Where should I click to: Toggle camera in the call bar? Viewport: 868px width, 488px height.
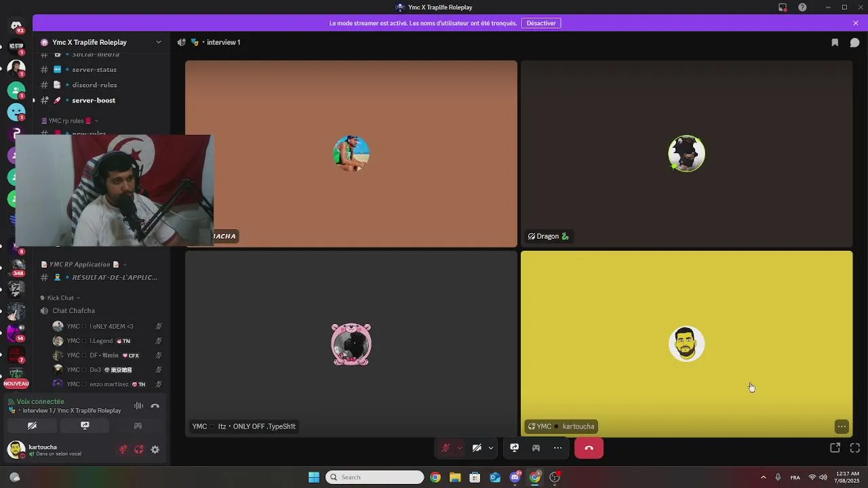(477, 448)
